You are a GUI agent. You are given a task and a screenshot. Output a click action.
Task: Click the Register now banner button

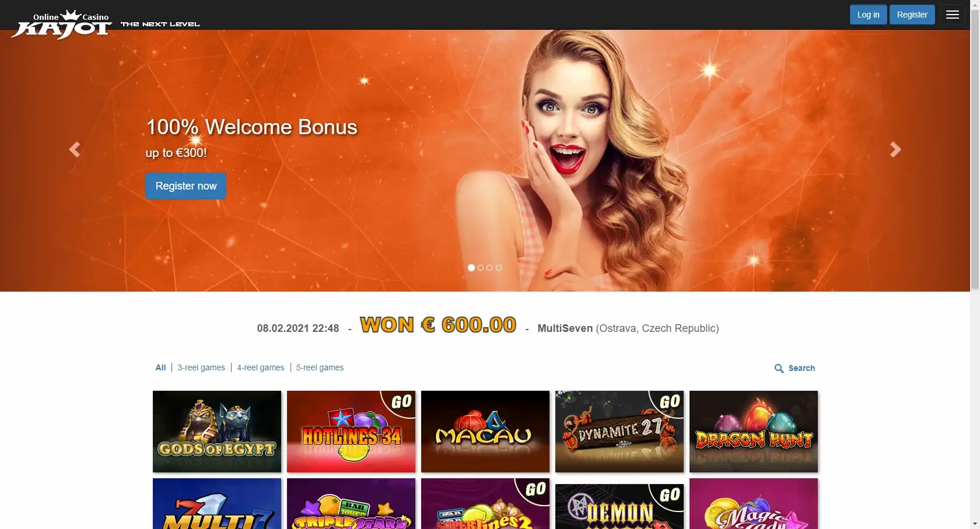[x=186, y=186]
